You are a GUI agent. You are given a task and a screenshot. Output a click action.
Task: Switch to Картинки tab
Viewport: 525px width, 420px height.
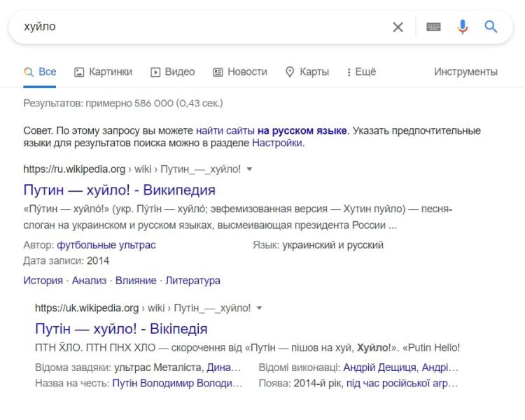[x=103, y=71]
